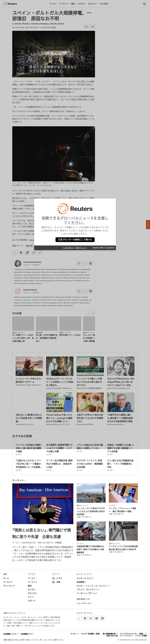
Task: Share the article on LinkedIn below topic tags
Action: tap(27, 252)
